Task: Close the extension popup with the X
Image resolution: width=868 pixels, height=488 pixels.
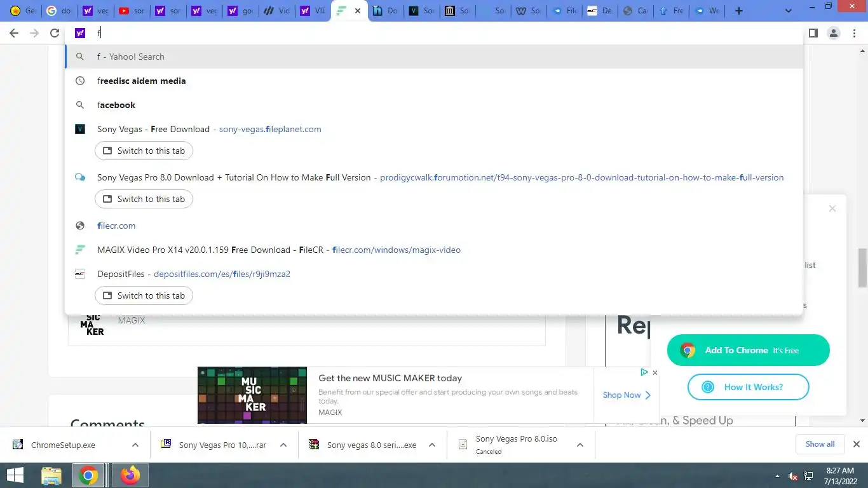Action: point(832,208)
